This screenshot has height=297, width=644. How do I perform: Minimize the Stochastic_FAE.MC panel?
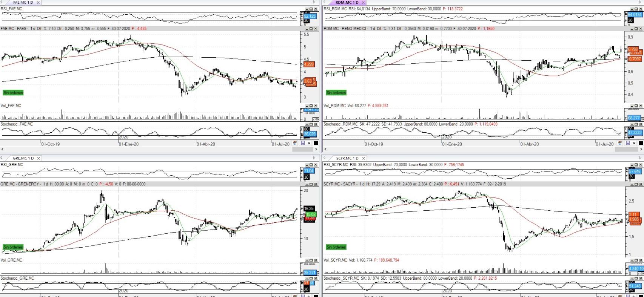point(307,124)
